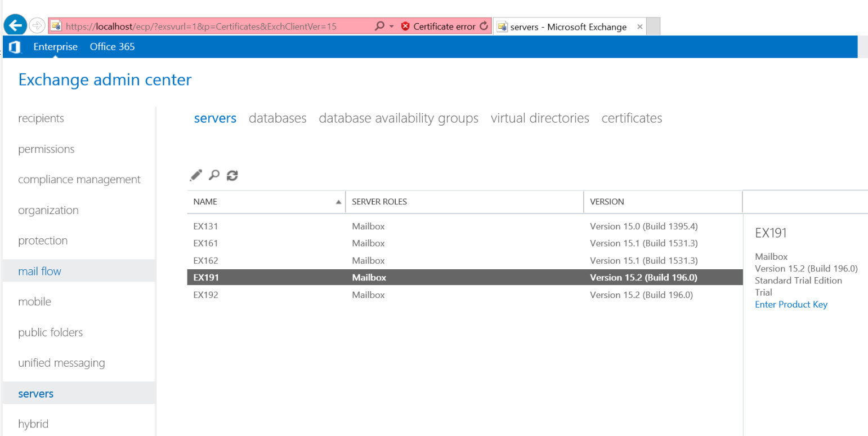Open mail flow in the left navigation
Image resolution: width=868 pixels, height=436 pixels.
pos(39,271)
